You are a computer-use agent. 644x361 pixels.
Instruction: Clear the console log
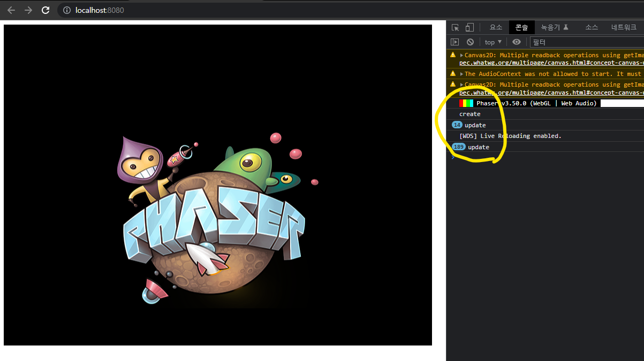(x=470, y=42)
